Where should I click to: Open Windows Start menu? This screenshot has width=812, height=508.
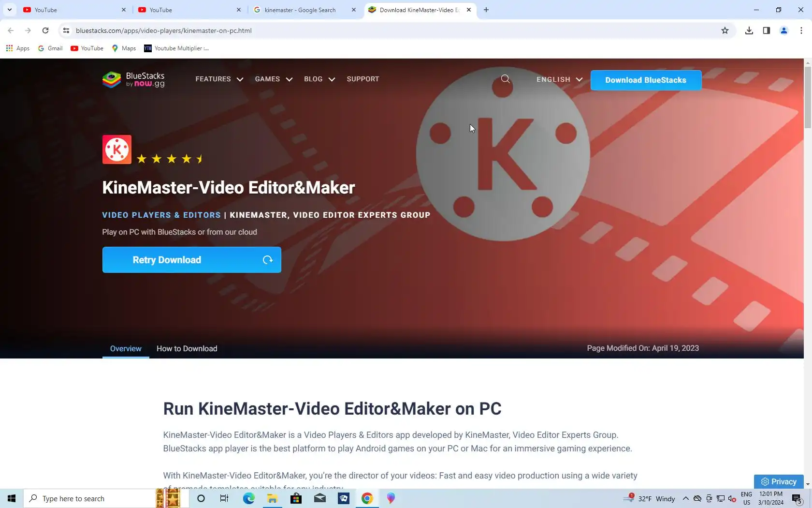[12, 498]
